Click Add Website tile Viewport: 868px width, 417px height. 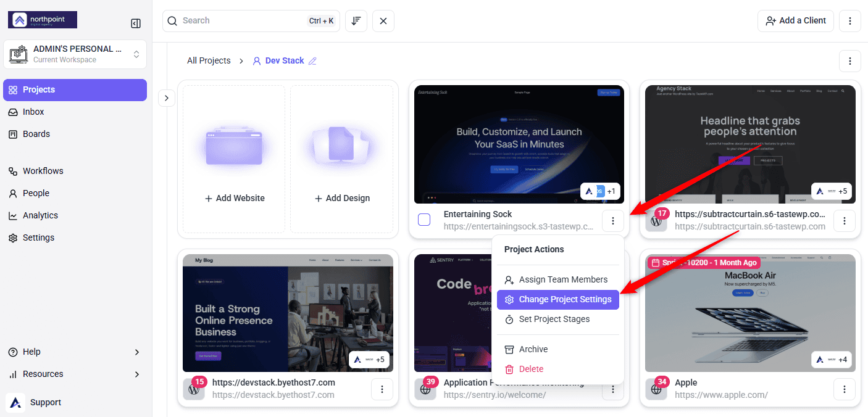(234, 159)
